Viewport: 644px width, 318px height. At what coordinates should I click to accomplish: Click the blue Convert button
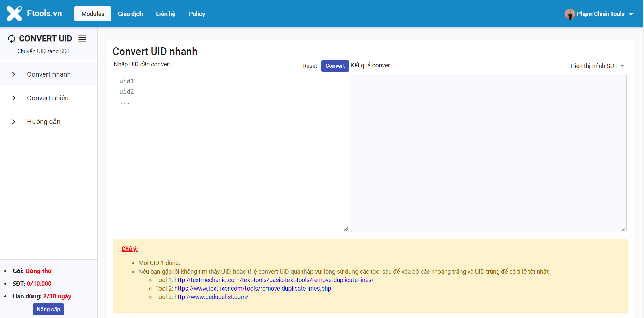(x=335, y=66)
